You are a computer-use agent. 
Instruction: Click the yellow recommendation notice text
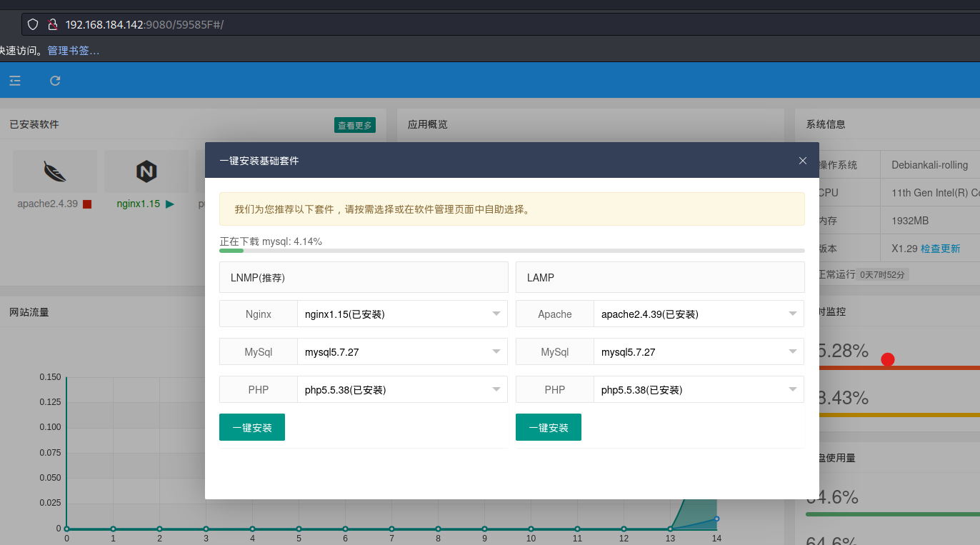tap(382, 209)
